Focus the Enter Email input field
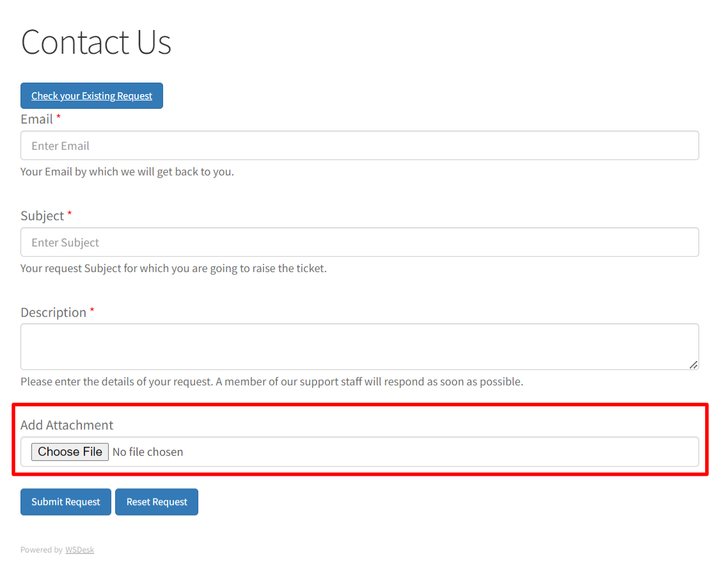Screen dimensions: 728x562 [360, 145]
